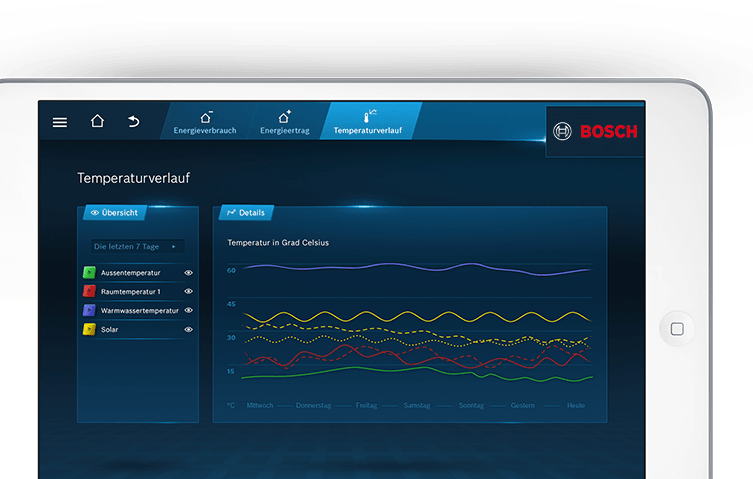Open the Energieertrag tab
Viewport: 753px width, 479px height.
click(x=283, y=122)
